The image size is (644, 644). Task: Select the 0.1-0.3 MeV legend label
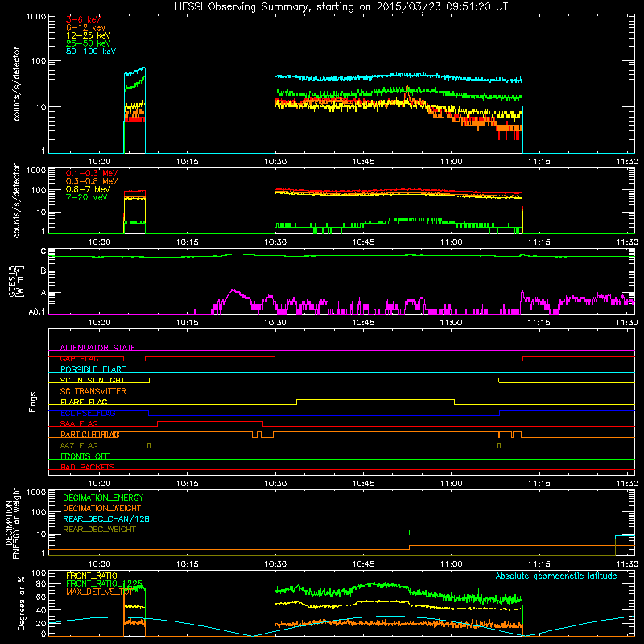pos(92,173)
